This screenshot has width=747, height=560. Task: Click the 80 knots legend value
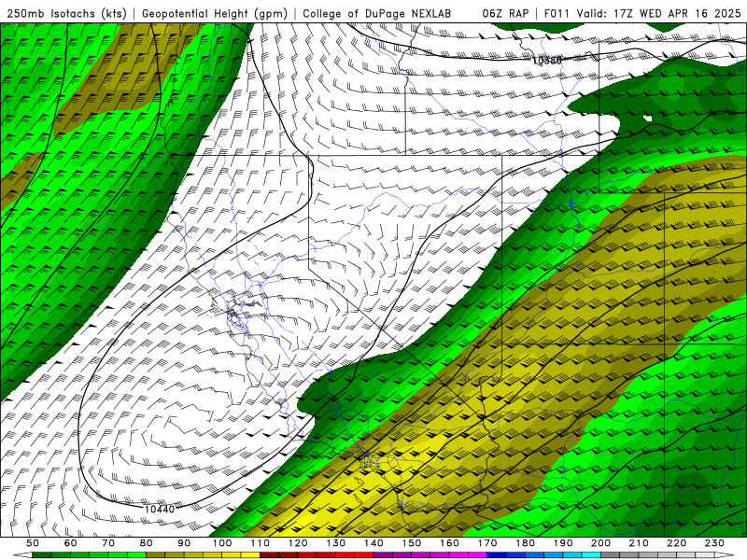(x=147, y=543)
